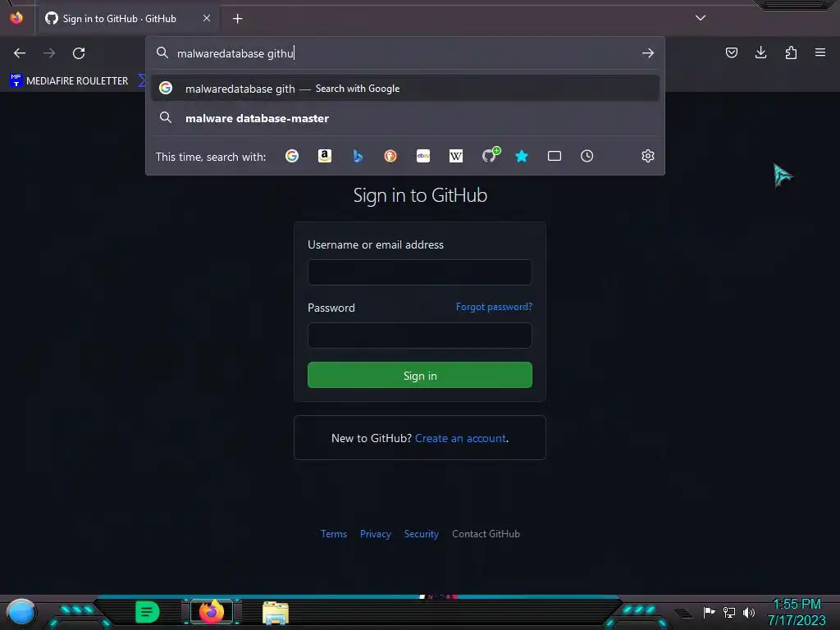
Task: Open the MEDIAFIRE ROULETTER bookmark
Action: pyautogui.click(x=69, y=81)
